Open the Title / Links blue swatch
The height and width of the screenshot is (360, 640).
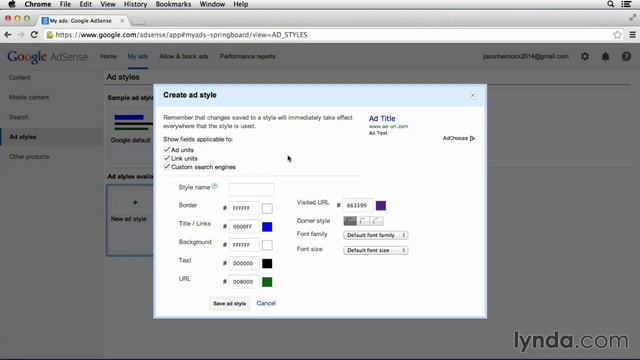tap(267, 227)
